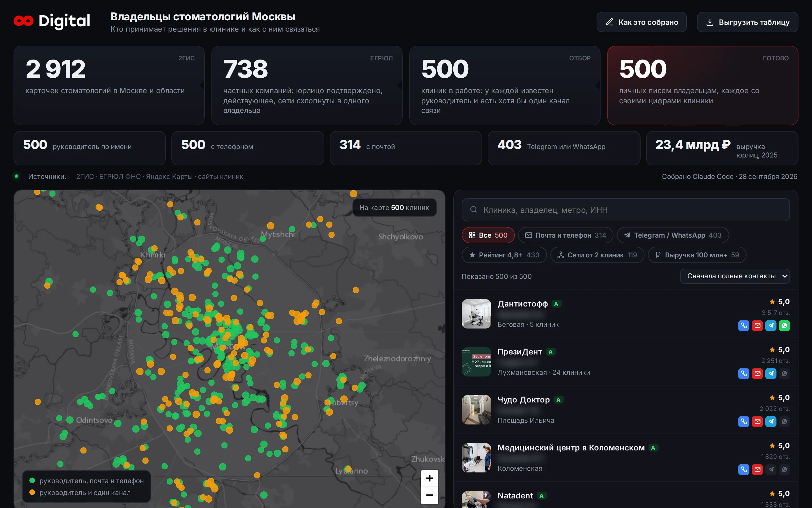Toggle Рейтинг 4,8+ filter chip
This screenshot has width=812, height=508.
coord(504,255)
